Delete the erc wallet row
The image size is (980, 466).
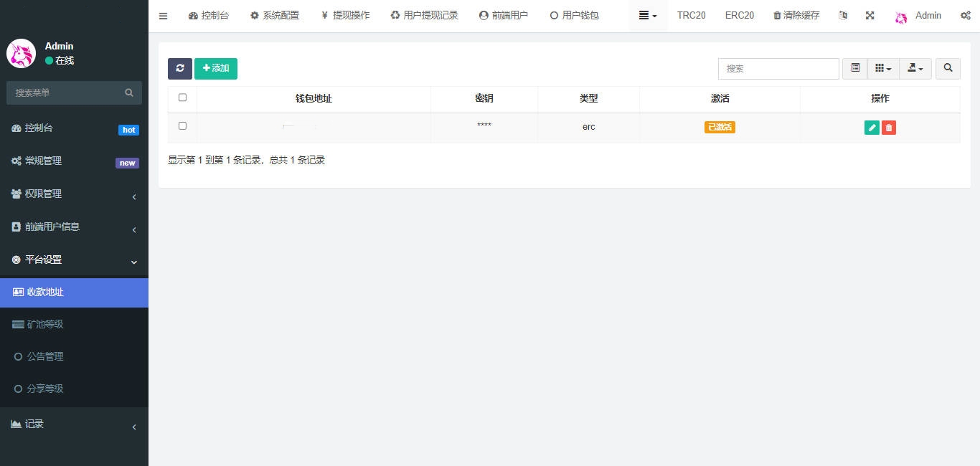click(889, 128)
